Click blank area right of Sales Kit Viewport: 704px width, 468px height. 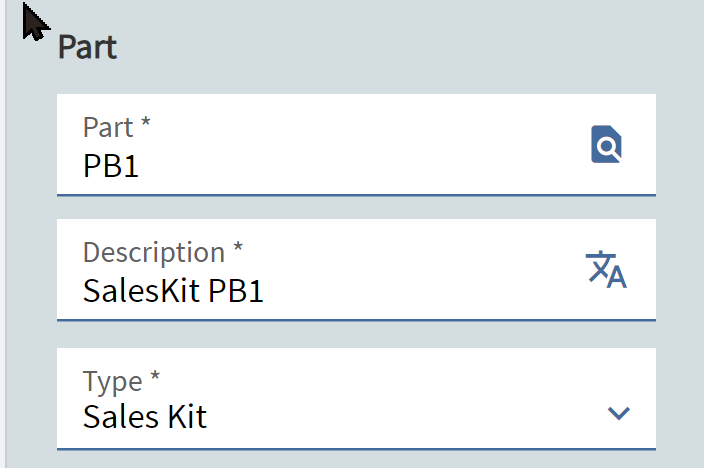click(x=404, y=417)
